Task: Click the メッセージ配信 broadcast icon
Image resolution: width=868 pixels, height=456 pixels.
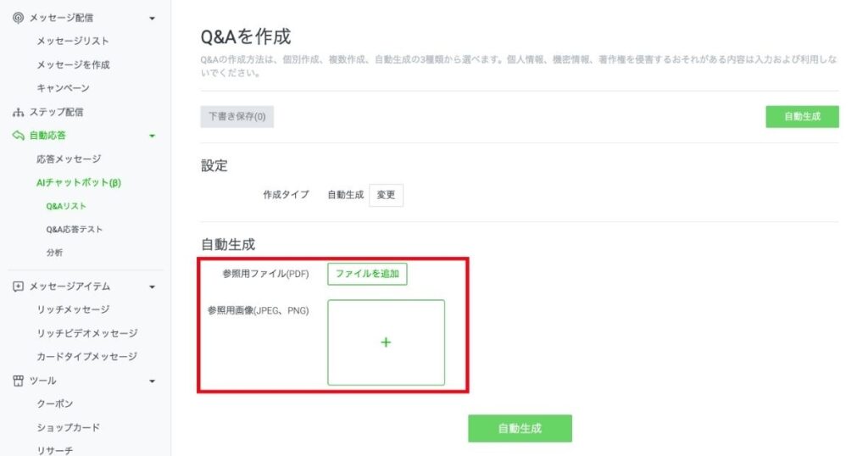Action: tap(18, 18)
